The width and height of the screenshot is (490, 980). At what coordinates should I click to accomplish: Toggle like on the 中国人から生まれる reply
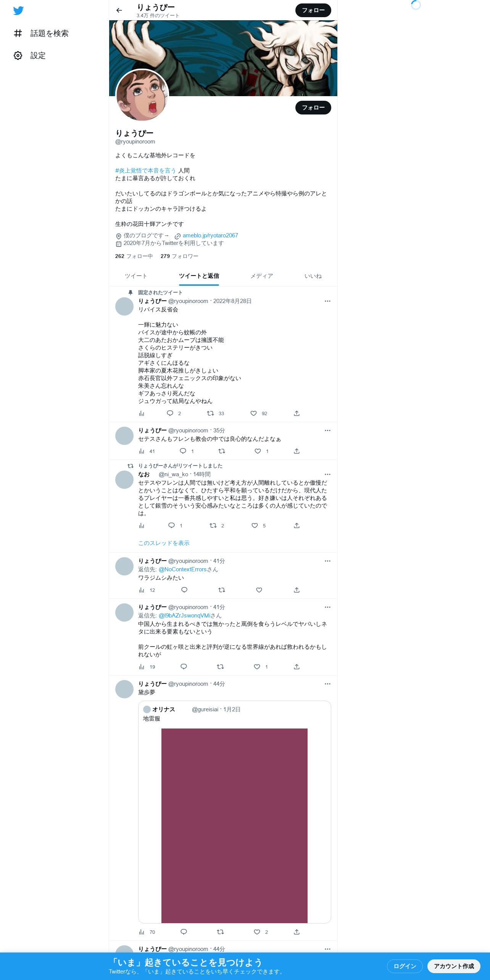pos(257,667)
